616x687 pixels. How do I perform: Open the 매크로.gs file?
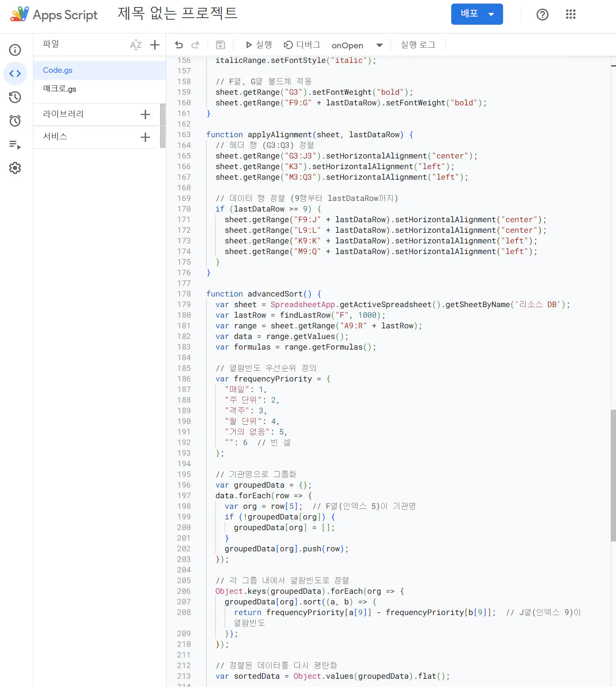60,89
